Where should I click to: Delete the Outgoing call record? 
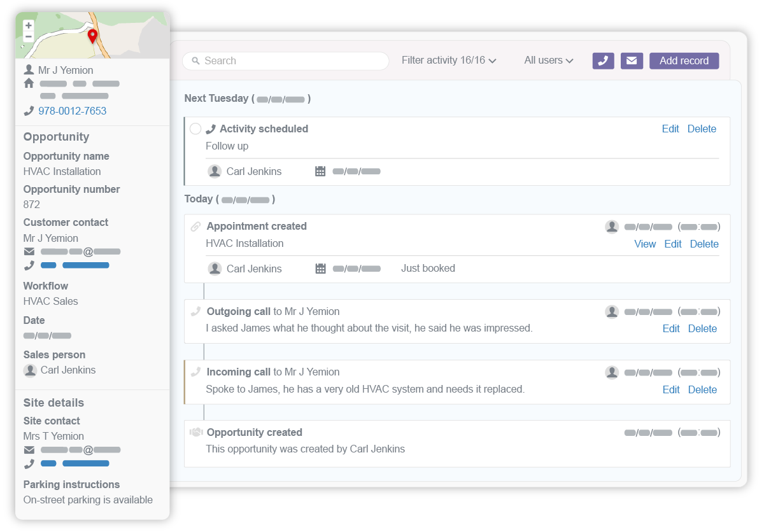702,328
